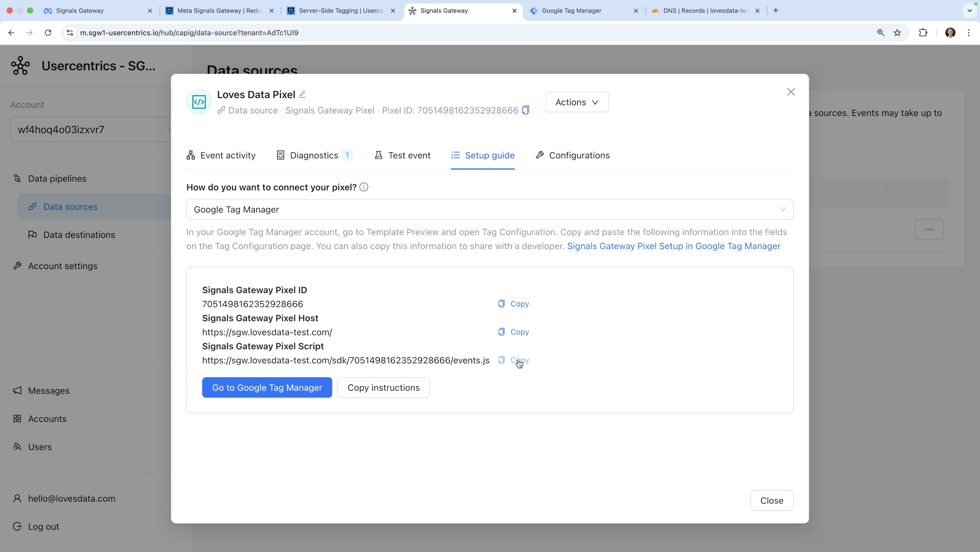The height and width of the screenshot is (552, 980).
Task: Click the Close button at modal bottom
Action: point(772,501)
